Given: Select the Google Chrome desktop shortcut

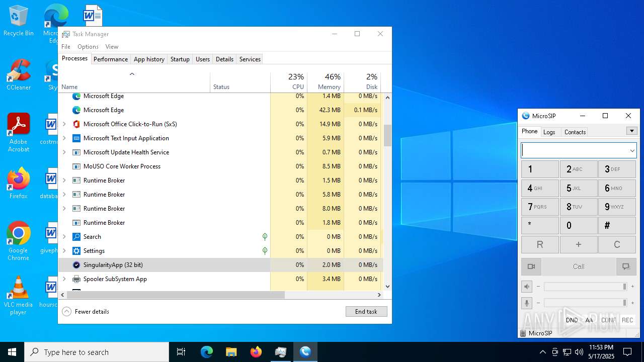Looking at the screenshot, I should pos(18,241).
